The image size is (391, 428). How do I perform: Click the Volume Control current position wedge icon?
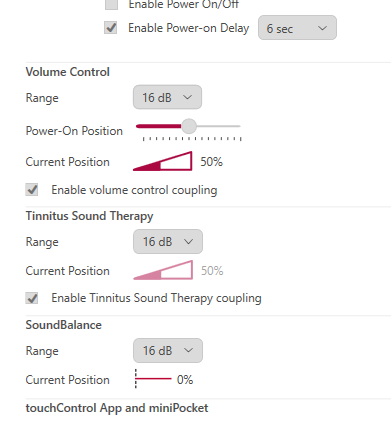163,161
